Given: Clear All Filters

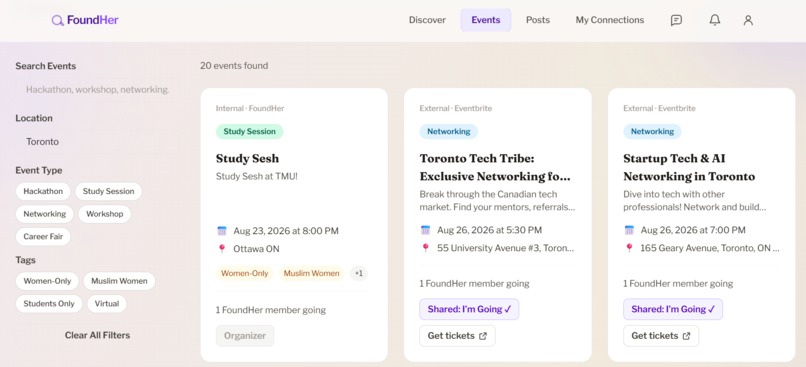Looking at the screenshot, I should coord(97,335).
